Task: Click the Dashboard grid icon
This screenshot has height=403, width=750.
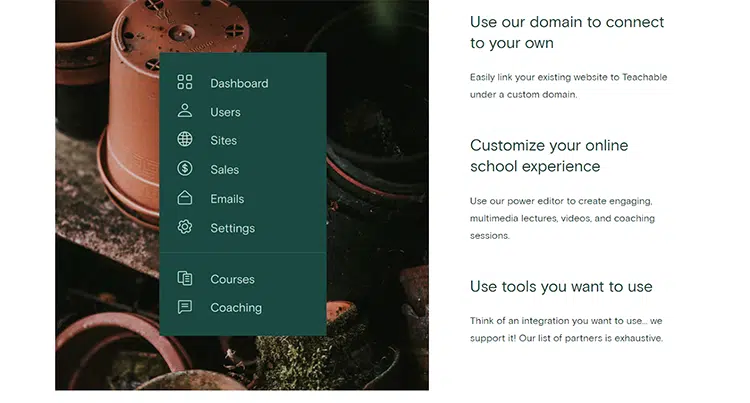Action: pyautogui.click(x=185, y=83)
